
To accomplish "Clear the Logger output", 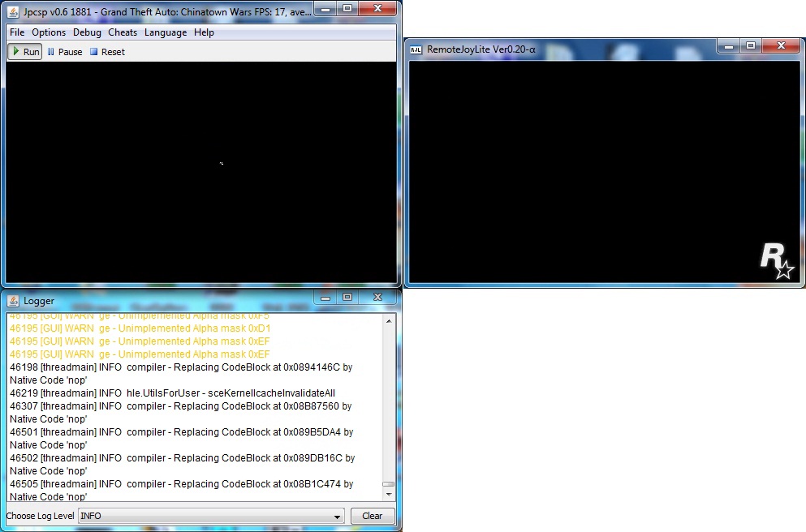I will pyautogui.click(x=372, y=516).
